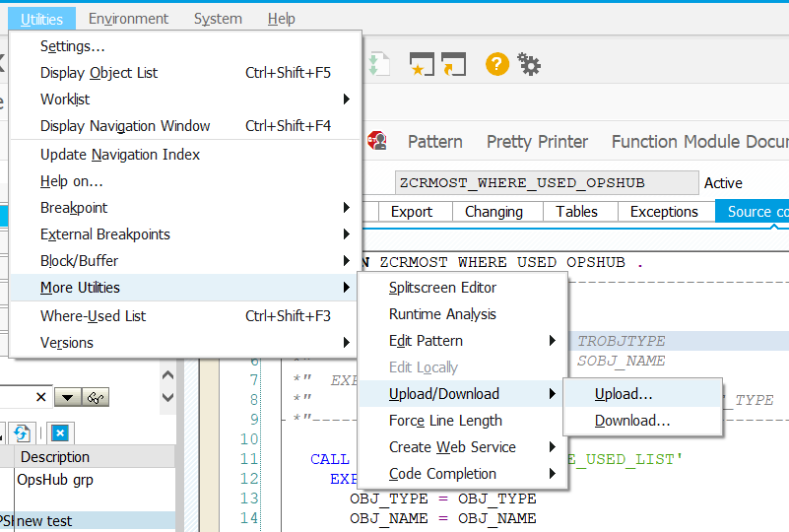The image size is (789, 532).
Task: Switch to the Exceptions tab
Action: coord(664,212)
